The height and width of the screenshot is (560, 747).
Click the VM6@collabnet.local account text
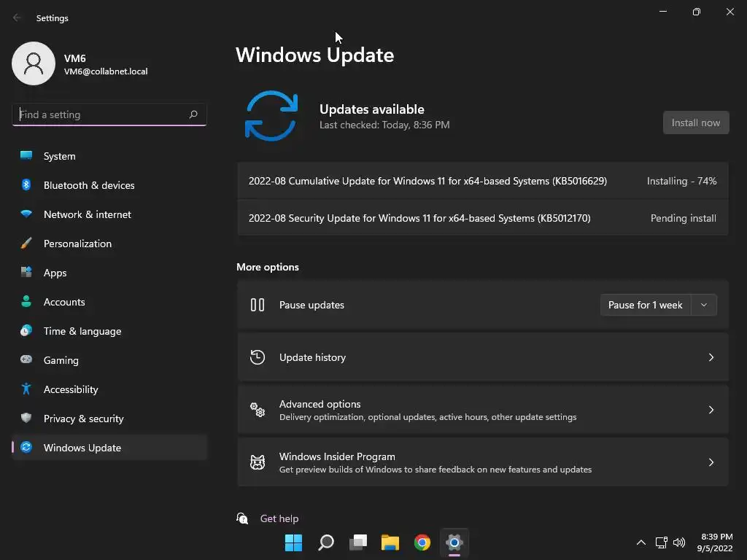[x=106, y=71]
